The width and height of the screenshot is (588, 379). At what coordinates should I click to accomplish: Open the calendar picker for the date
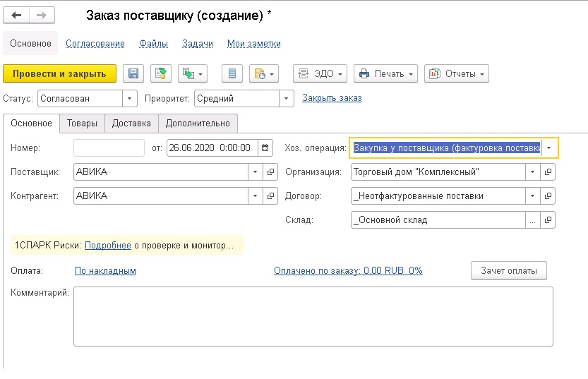coord(265,148)
